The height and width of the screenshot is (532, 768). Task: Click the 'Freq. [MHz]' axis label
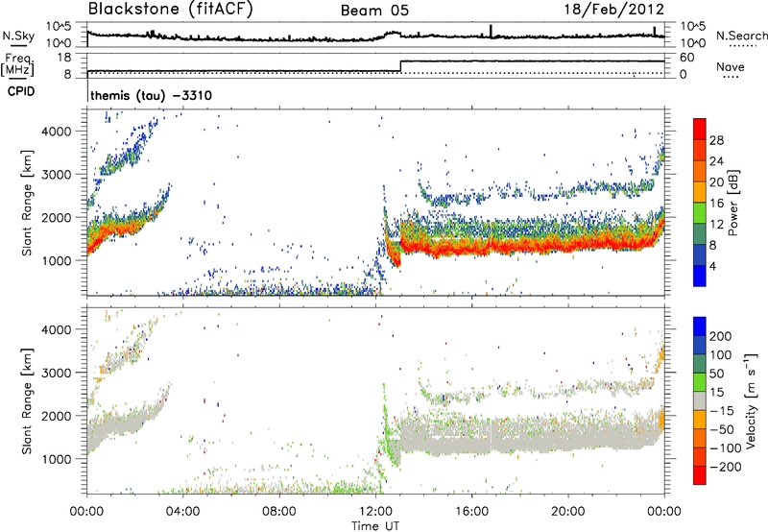[18, 65]
